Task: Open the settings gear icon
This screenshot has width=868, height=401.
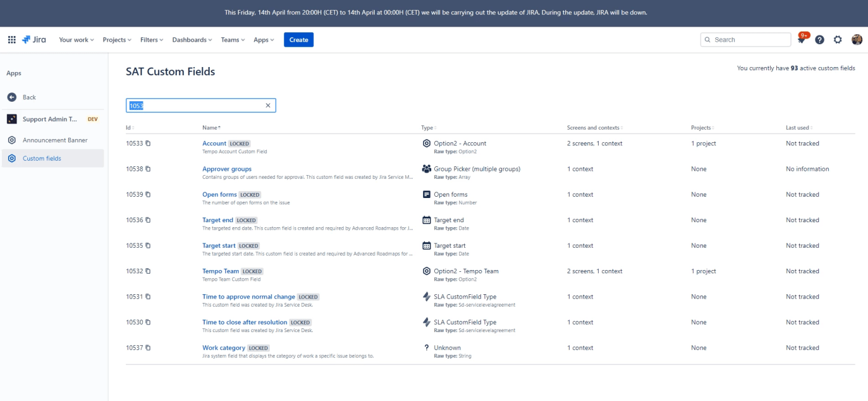Action: point(838,40)
